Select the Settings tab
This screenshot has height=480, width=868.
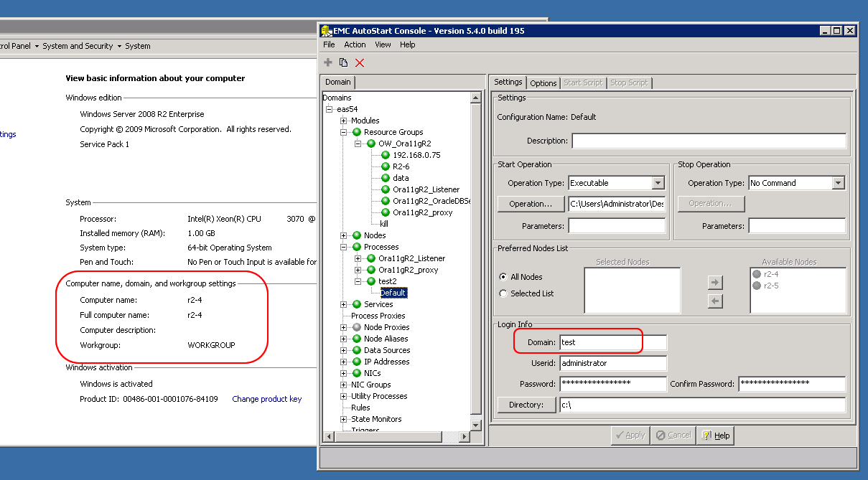coord(508,82)
